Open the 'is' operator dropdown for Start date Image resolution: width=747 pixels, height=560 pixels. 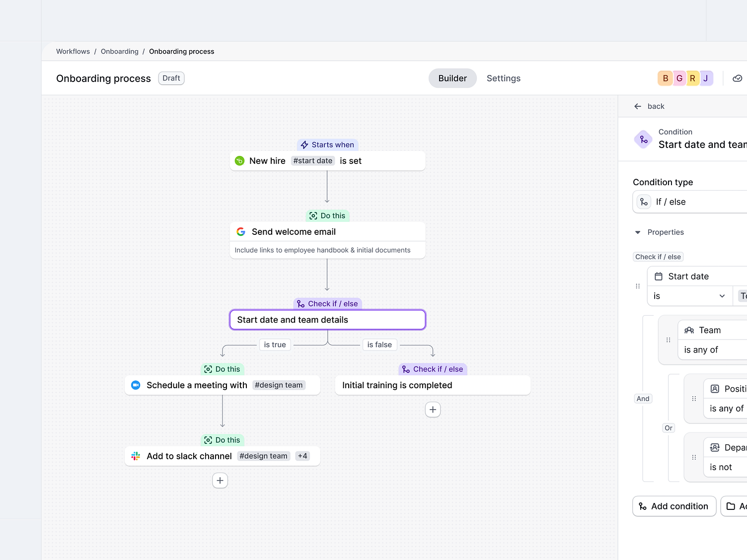[x=689, y=296]
